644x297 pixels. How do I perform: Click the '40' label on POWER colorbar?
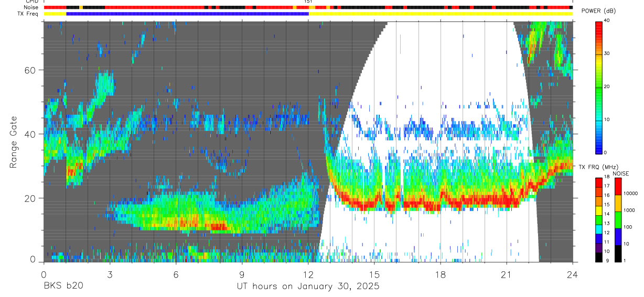(607, 20)
